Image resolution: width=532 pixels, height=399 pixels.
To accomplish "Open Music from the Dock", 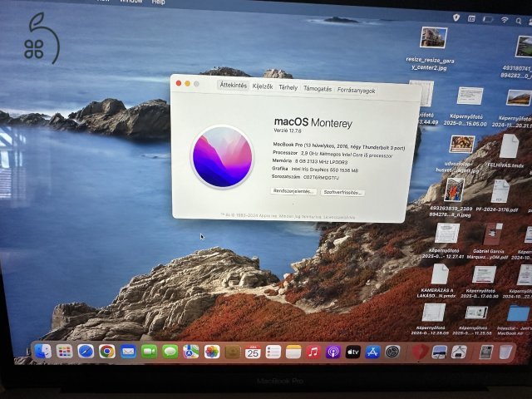I will click(x=313, y=352).
